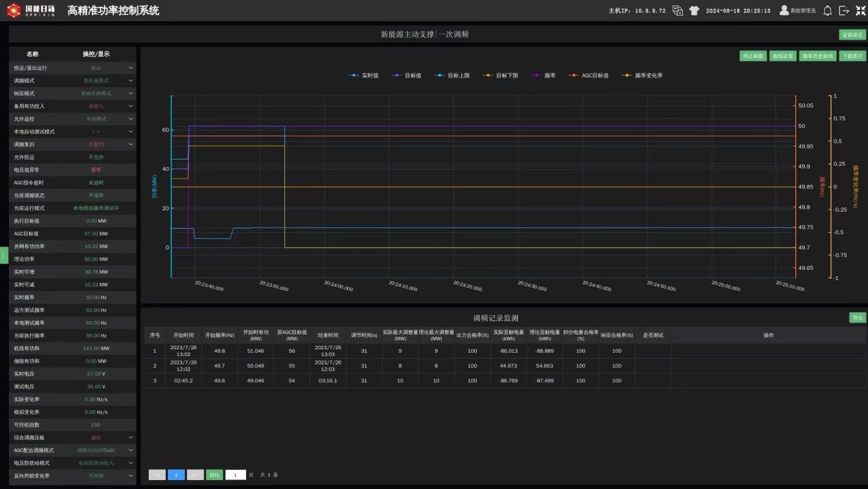Click end time cell 03:16.1

pos(328,381)
